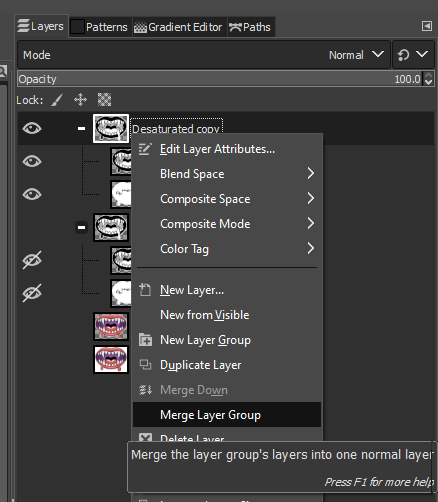
Task: Switch to the Patterns tab
Action: 100,27
